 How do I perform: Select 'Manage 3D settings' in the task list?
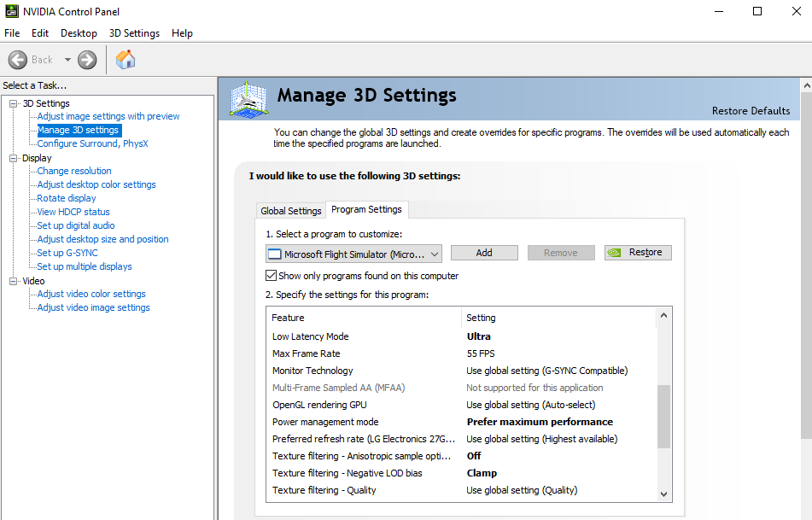(x=79, y=130)
